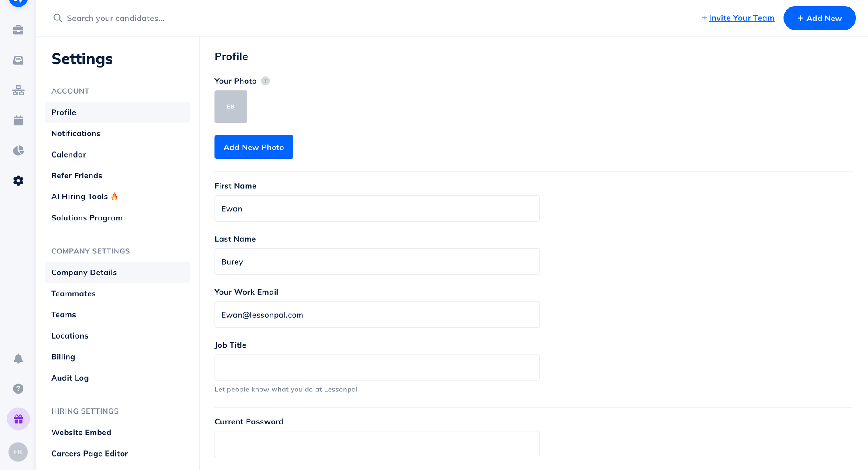
Task: Click the EB avatar at sidebar bottom
Action: pos(18,452)
